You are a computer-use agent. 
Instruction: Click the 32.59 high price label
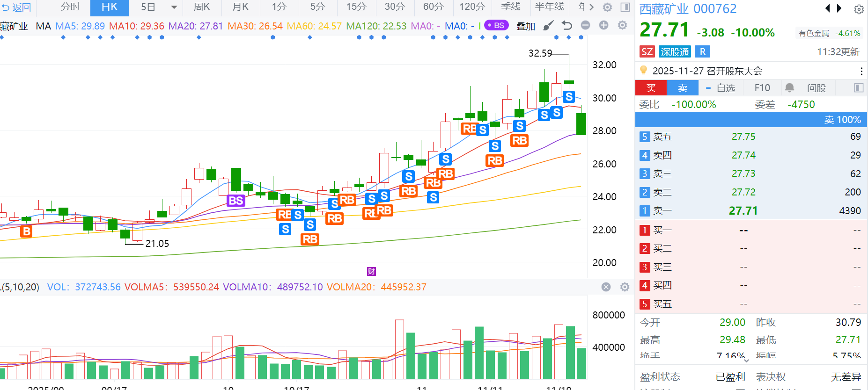coord(540,53)
